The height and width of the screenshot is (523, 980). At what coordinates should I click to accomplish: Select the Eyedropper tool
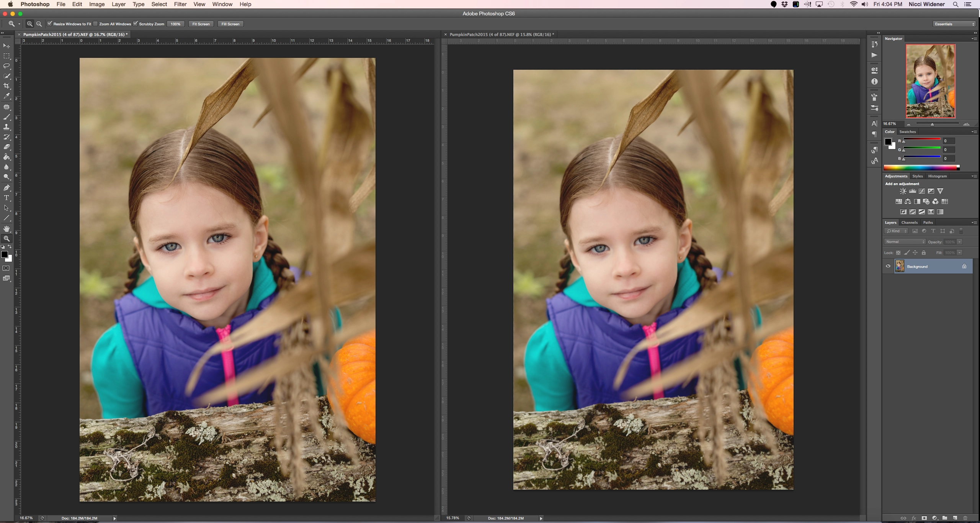(7, 96)
